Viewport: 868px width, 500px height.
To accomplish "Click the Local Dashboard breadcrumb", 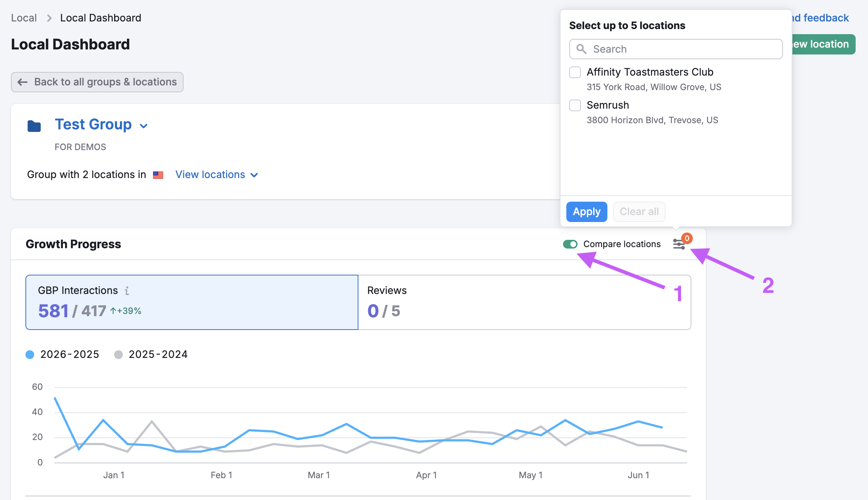I will 101,18.
